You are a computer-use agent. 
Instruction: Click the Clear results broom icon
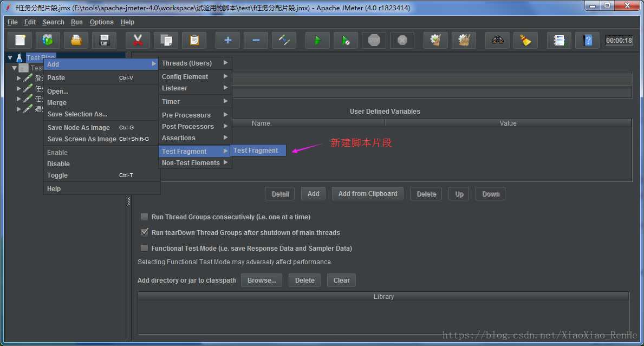(436, 40)
